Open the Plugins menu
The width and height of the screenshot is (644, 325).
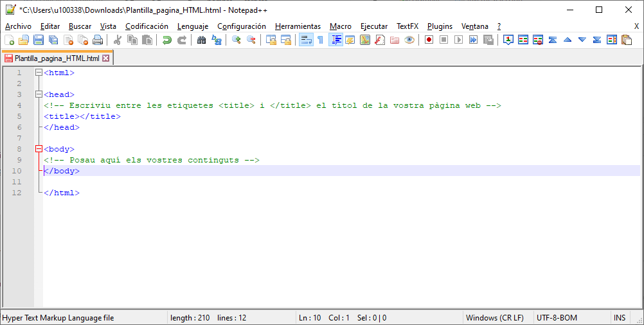coord(440,26)
